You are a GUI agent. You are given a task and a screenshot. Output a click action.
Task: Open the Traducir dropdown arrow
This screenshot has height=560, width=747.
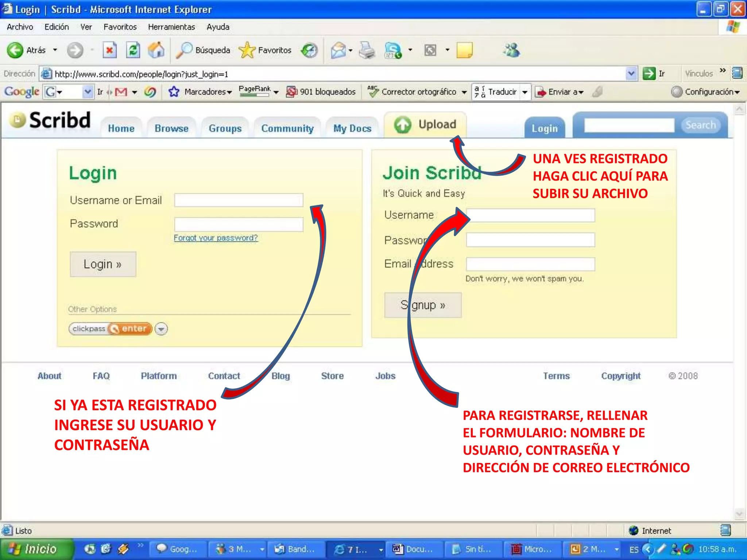[x=525, y=92]
